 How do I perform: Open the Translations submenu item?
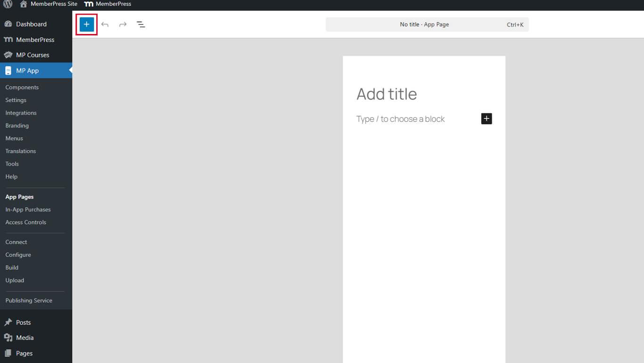click(x=21, y=151)
